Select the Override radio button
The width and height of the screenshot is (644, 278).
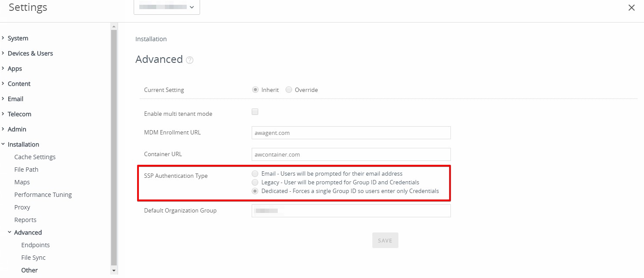[x=289, y=90]
